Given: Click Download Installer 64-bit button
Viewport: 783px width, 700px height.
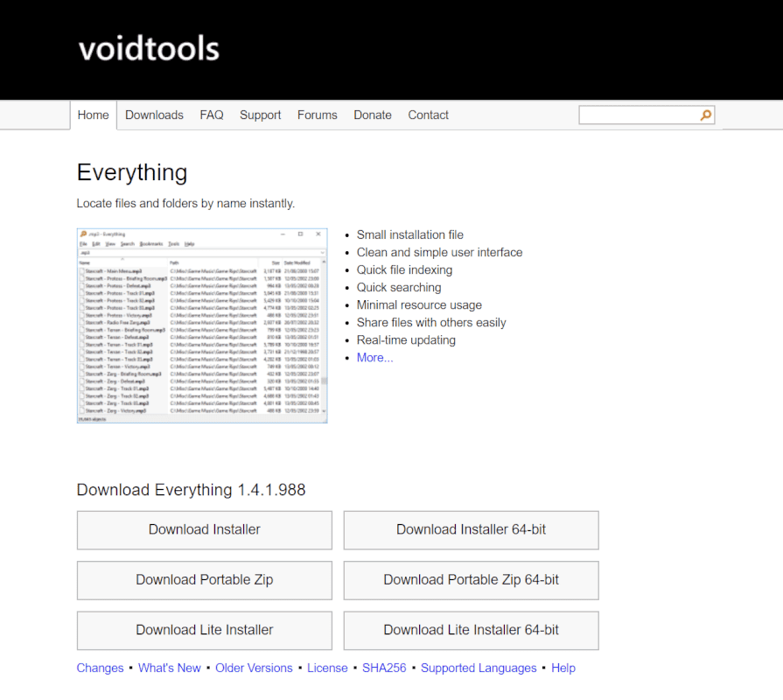Looking at the screenshot, I should tap(471, 529).
